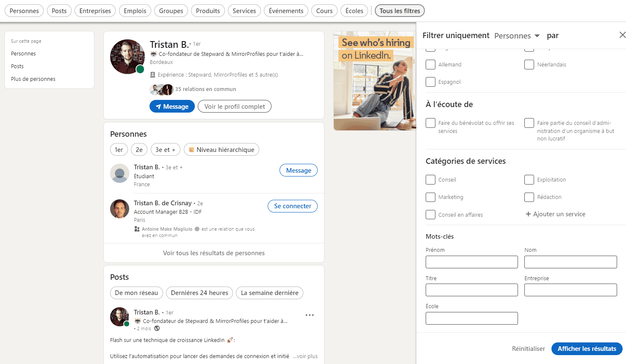Close the filter panel with the X
Image resolution: width=626 pixels, height=364 pixels.
(622, 35)
